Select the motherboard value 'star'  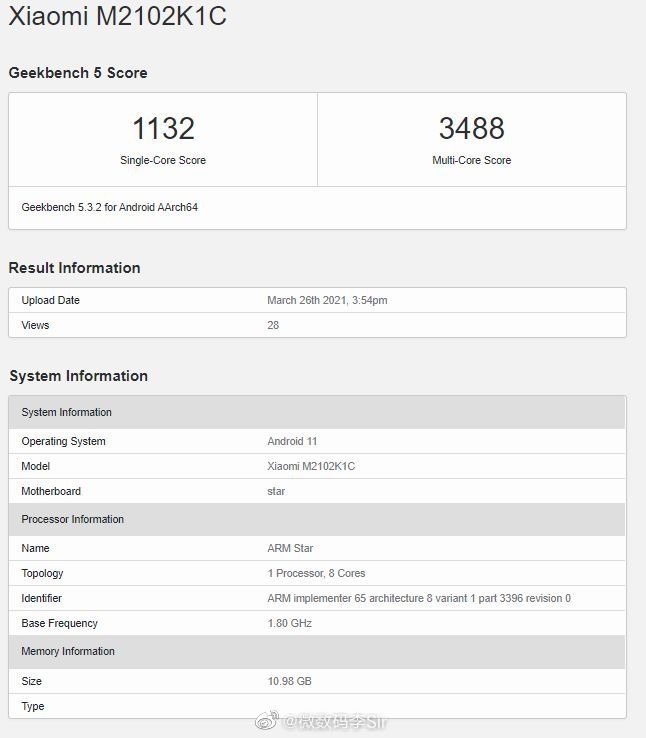276,491
